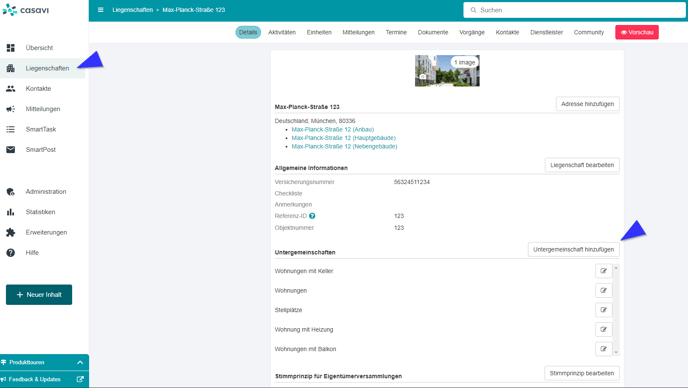Click the SmartPost envelope icon
The width and height of the screenshot is (688, 388).
coord(11,150)
